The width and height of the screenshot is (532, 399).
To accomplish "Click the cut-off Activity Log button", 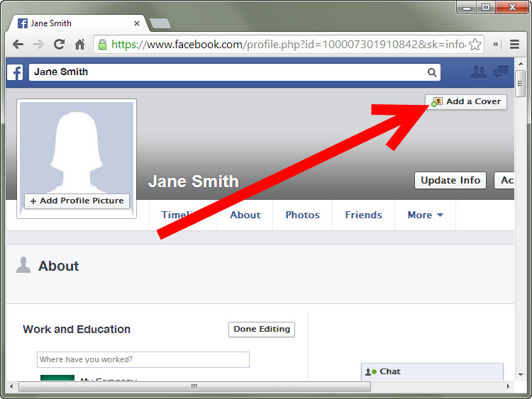I will 504,180.
